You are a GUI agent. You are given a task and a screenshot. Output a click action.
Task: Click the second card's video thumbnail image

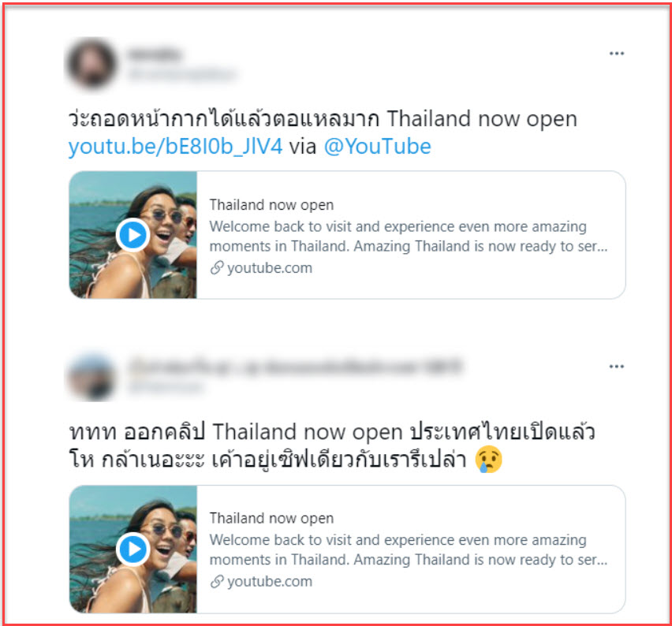133,549
